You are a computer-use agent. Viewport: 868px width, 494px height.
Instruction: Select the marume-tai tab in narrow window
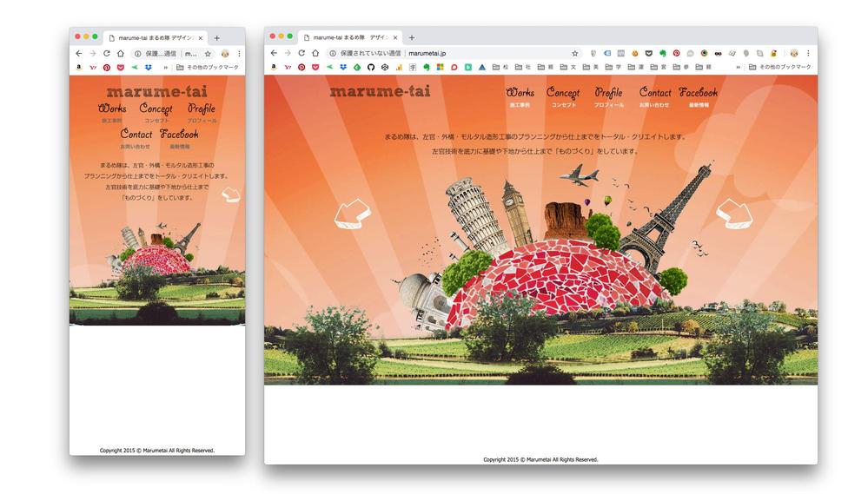coord(155,37)
